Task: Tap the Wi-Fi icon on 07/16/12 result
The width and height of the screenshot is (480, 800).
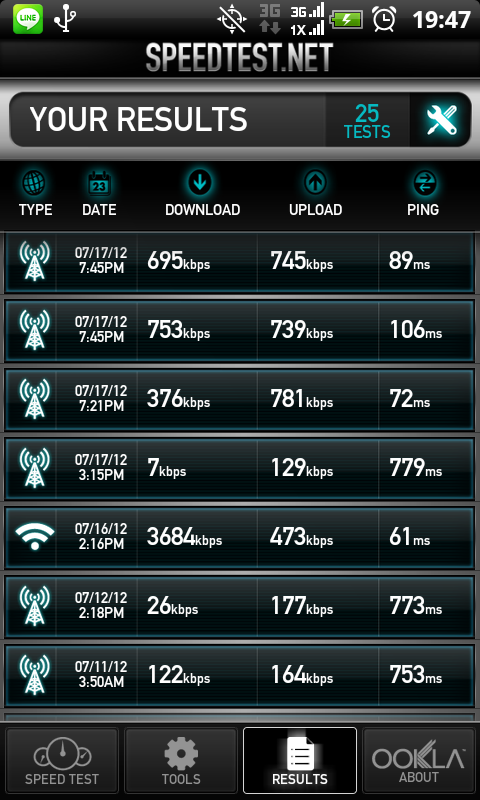Action: point(35,537)
